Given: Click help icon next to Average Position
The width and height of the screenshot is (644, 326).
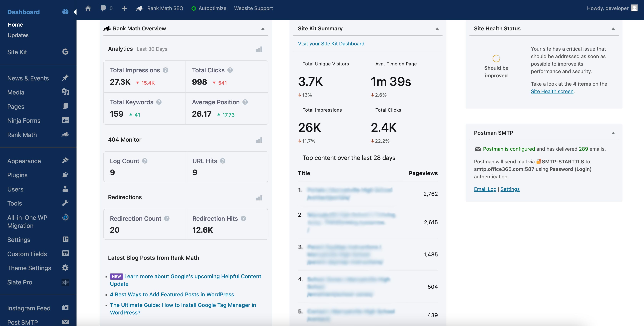Looking at the screenshot, I should pos(245,102).
